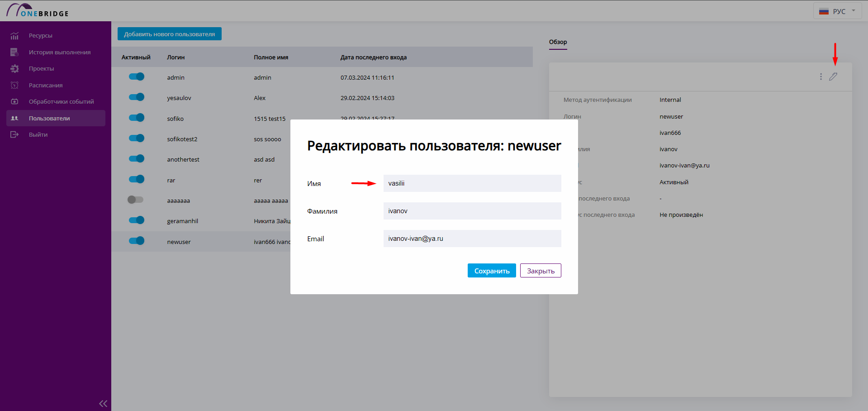Click Дата последнего входа column header
Screen dimensions: 868x411
coord(374,57)
